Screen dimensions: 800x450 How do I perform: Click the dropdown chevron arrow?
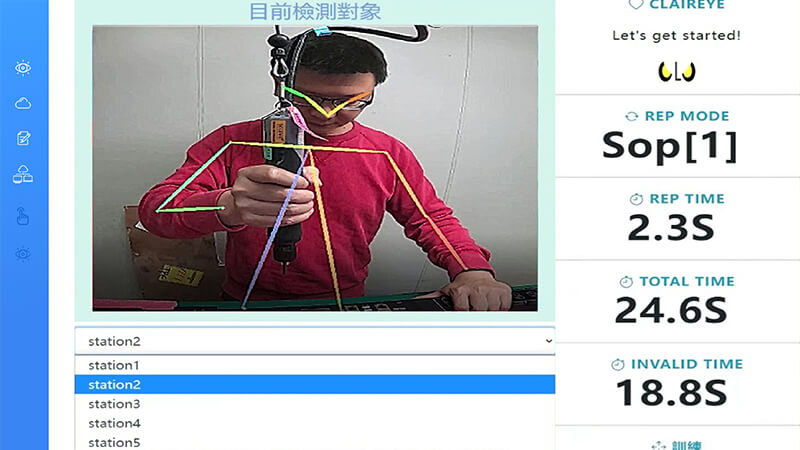click(548, 341)
